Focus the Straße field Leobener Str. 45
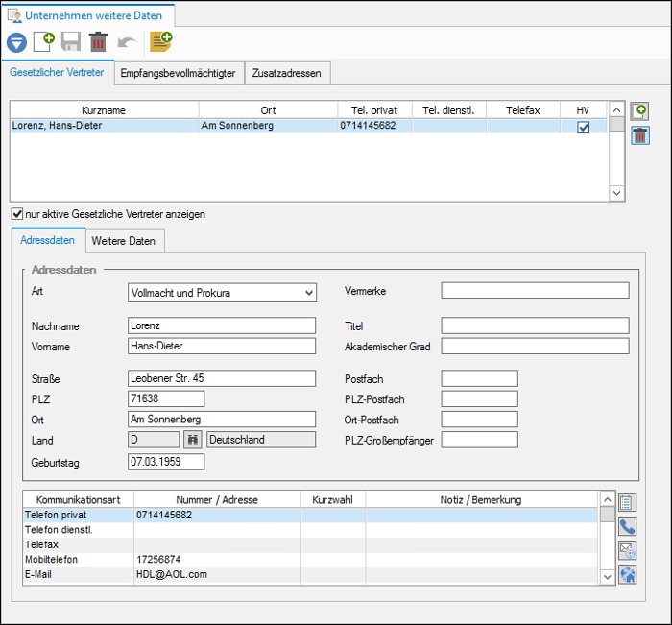 click(x=222, y=378)
